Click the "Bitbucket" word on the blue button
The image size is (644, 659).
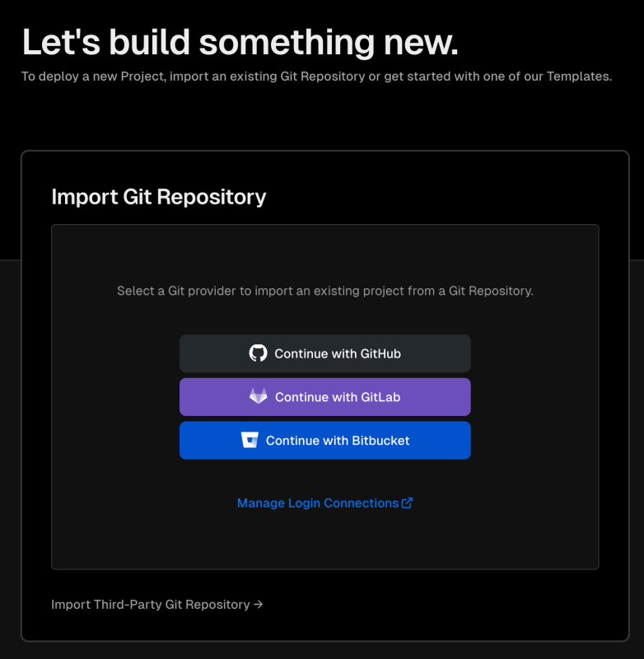pos(380,441)
